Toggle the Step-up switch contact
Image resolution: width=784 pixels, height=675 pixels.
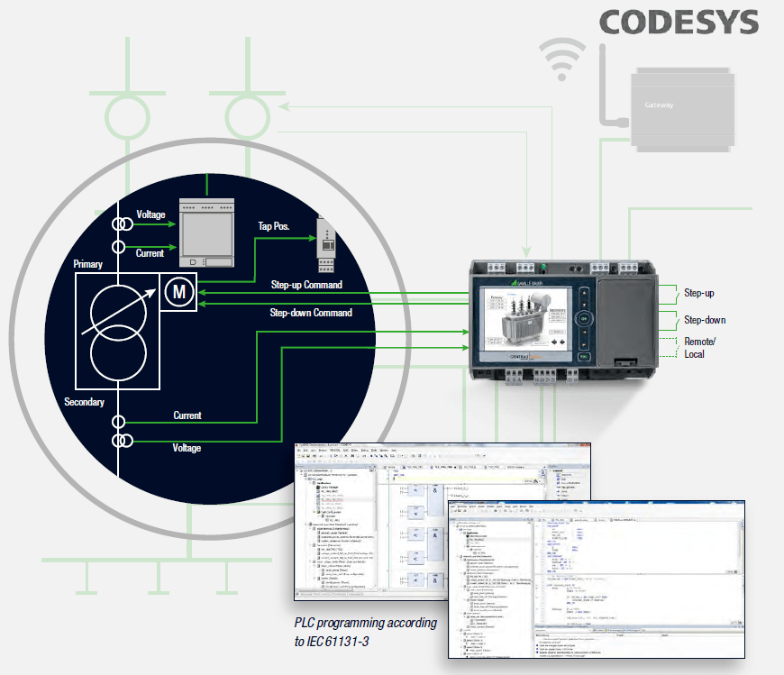pyautogui.click(x=668, y=293)
